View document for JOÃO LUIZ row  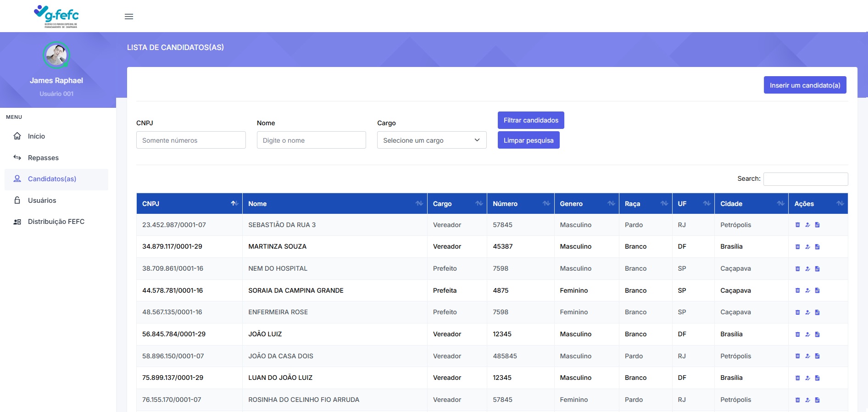point(817,334)
